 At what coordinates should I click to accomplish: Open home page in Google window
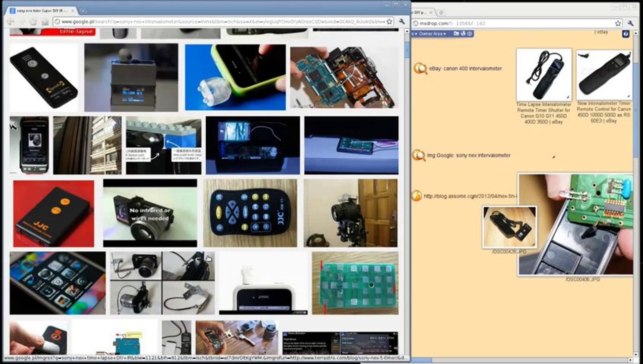[x=44, y=22]
